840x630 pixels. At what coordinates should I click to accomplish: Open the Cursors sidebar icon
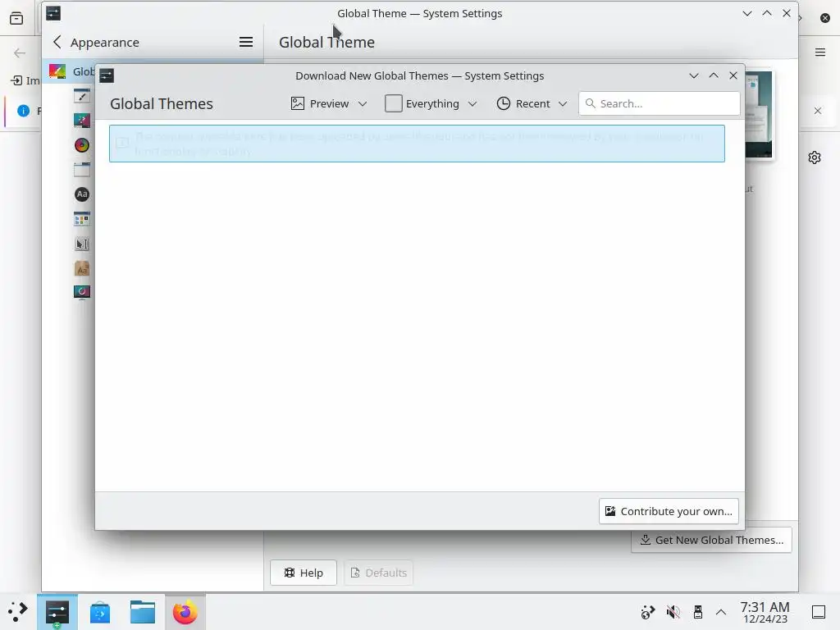pyautogui.click(x=82, y=244)
